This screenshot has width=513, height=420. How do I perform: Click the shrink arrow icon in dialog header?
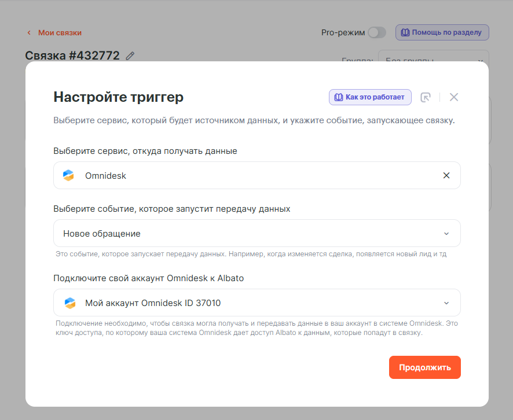click(x=426, y=97)
